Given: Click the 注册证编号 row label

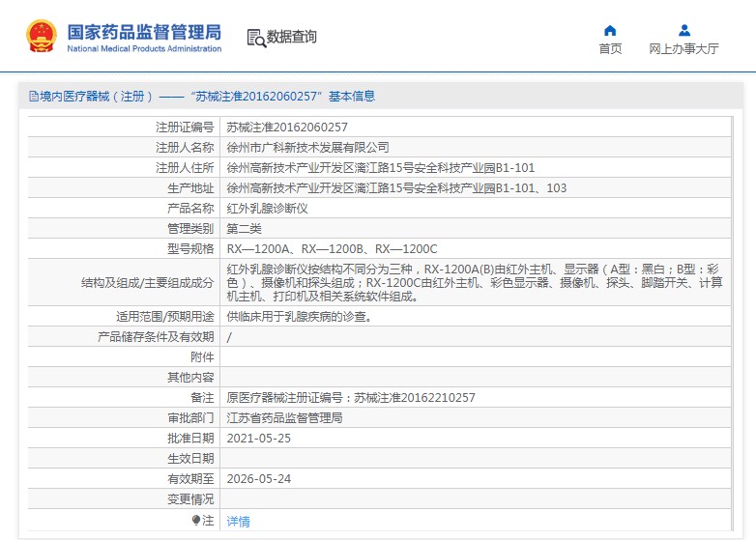Looking at the screenshot, I should tap(185, 128).
